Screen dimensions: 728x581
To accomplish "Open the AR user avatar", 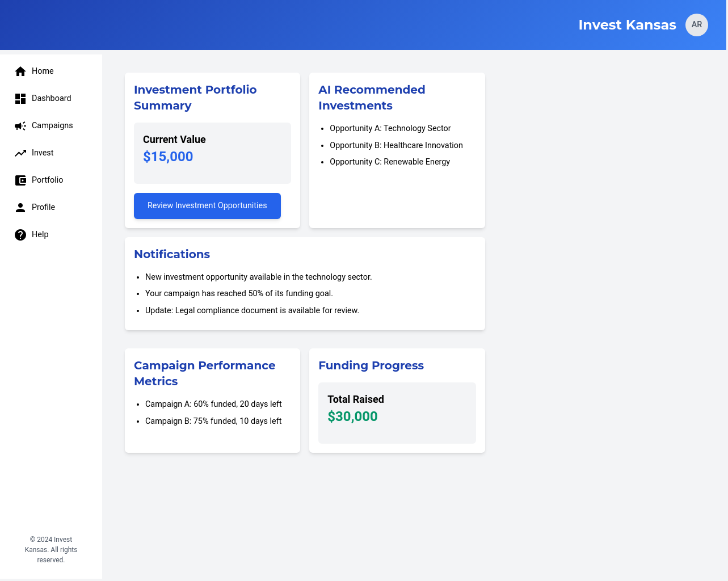I will 696,25.
